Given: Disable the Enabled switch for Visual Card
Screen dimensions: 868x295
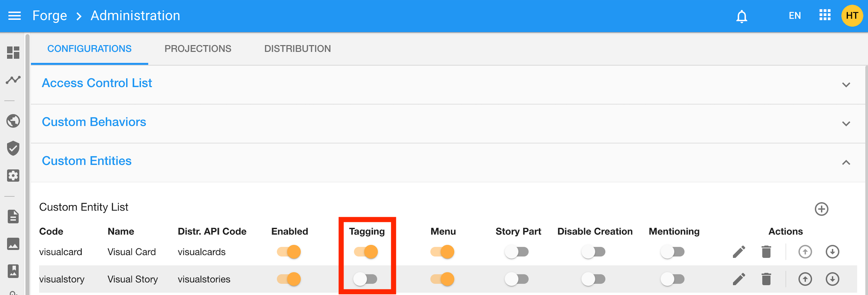Looking at the screenshot, I should [x=289, y=252].
